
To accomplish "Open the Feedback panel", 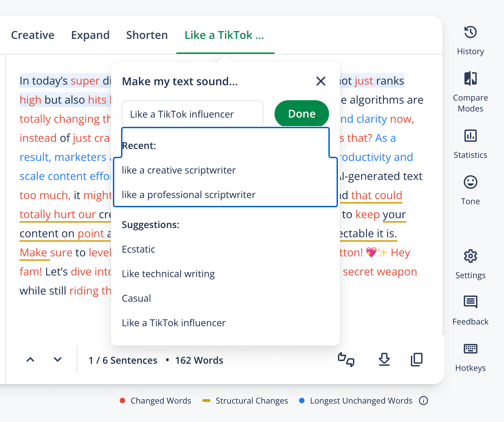I will 470,302.
